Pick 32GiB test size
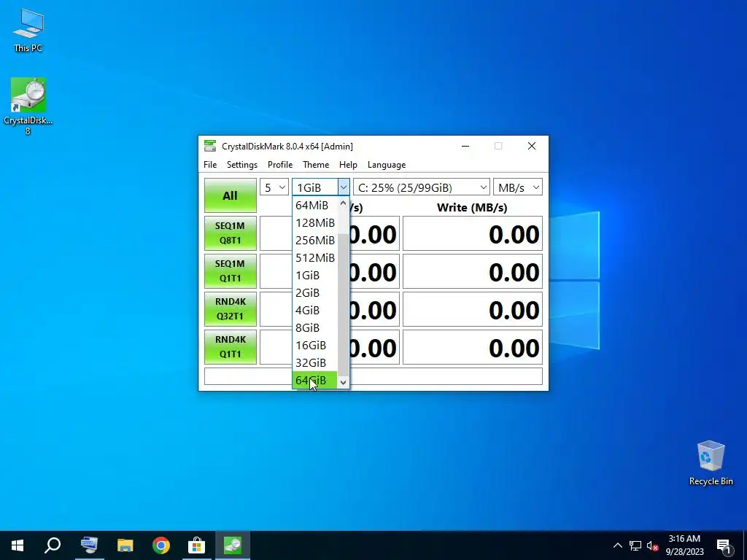 tap(315, 363)
